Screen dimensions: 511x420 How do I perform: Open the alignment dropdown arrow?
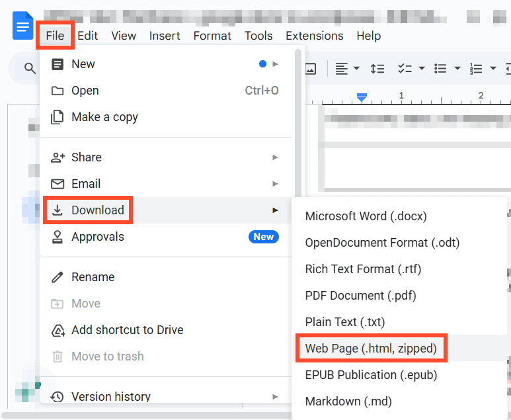[356, 69]
